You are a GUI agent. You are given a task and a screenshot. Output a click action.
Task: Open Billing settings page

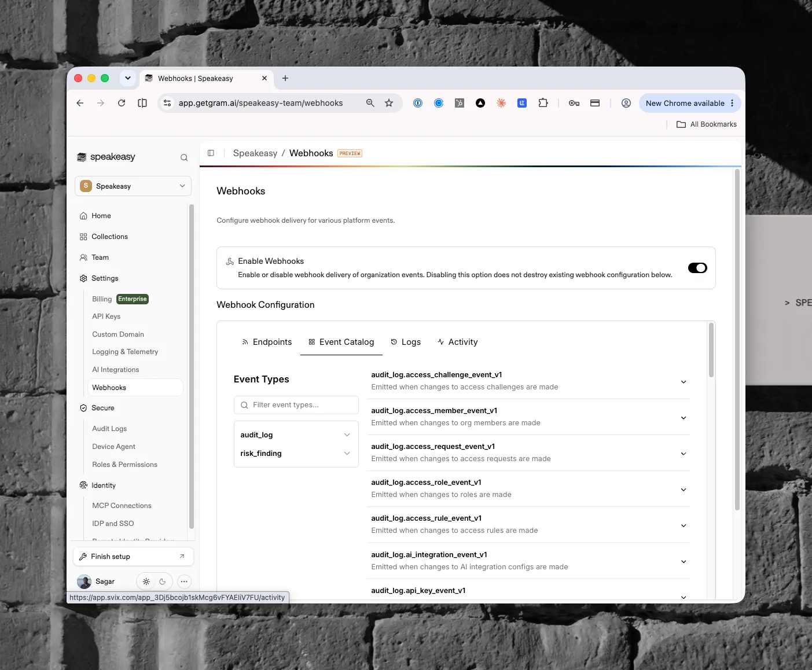(102, 299)
